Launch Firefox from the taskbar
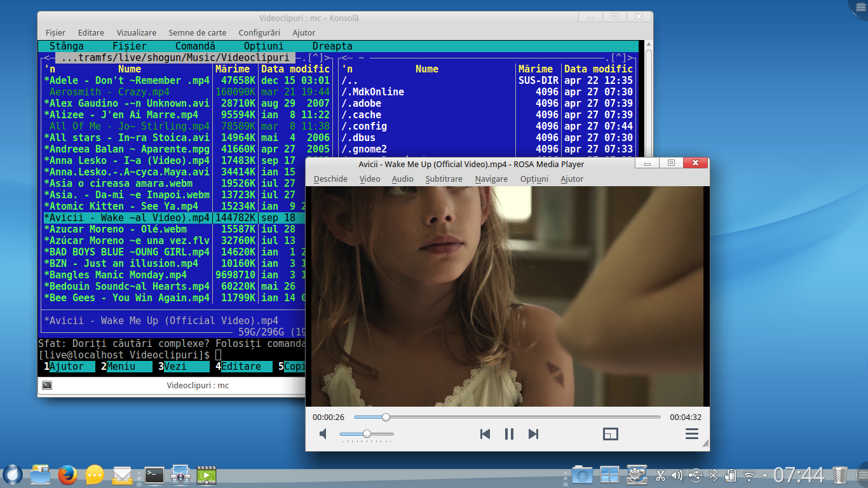Image resolution: width=868 pixels, height=488 pixels. pos(67,475)
